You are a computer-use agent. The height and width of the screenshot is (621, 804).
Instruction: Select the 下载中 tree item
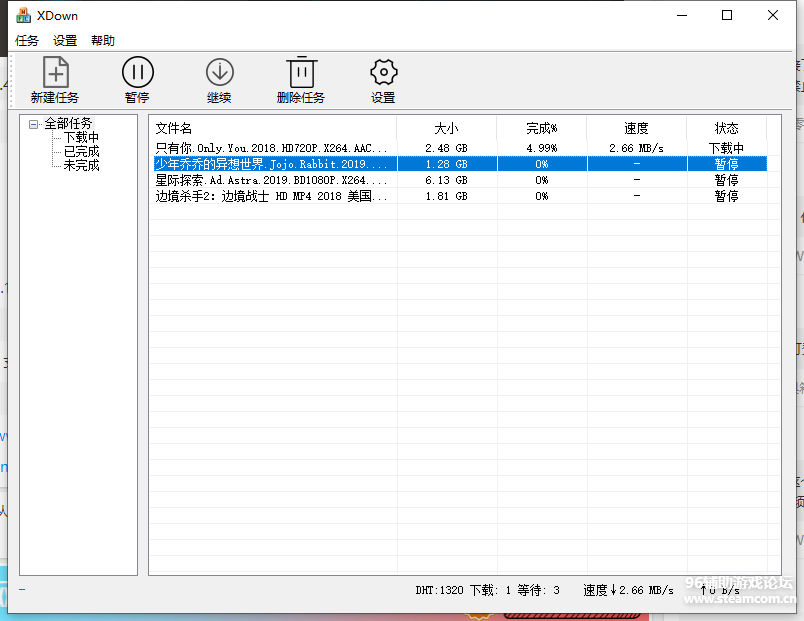point(81,138)
